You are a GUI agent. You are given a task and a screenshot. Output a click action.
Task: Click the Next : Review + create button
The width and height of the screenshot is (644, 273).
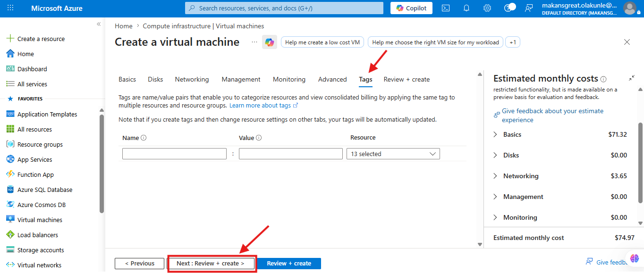(211, 264)
